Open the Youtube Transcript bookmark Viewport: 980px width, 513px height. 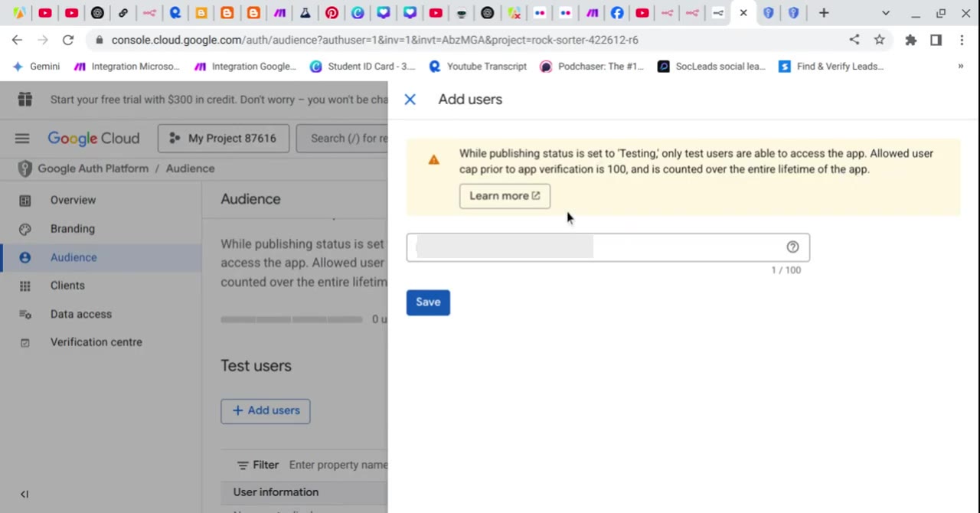(x=479, y=67)
